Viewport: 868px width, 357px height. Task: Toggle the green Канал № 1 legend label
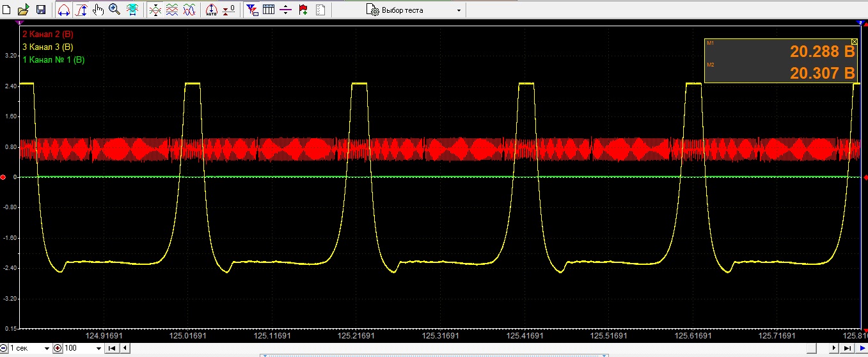tap(53, 60)
